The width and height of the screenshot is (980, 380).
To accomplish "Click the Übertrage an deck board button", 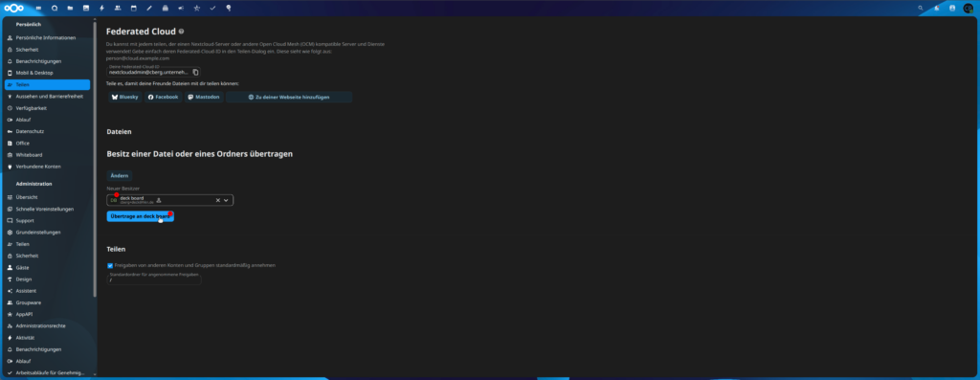I will click(140, 216).
